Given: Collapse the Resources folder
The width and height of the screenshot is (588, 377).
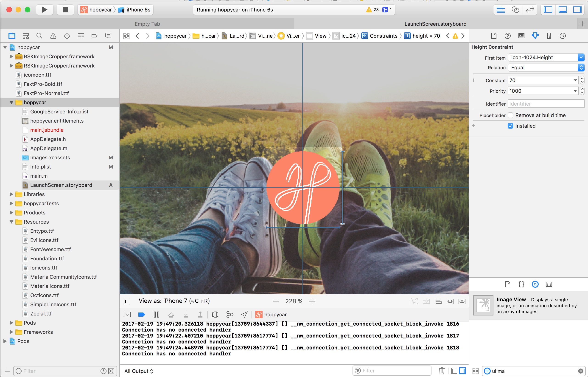Looking at the screenshot, I should [11, 222].
